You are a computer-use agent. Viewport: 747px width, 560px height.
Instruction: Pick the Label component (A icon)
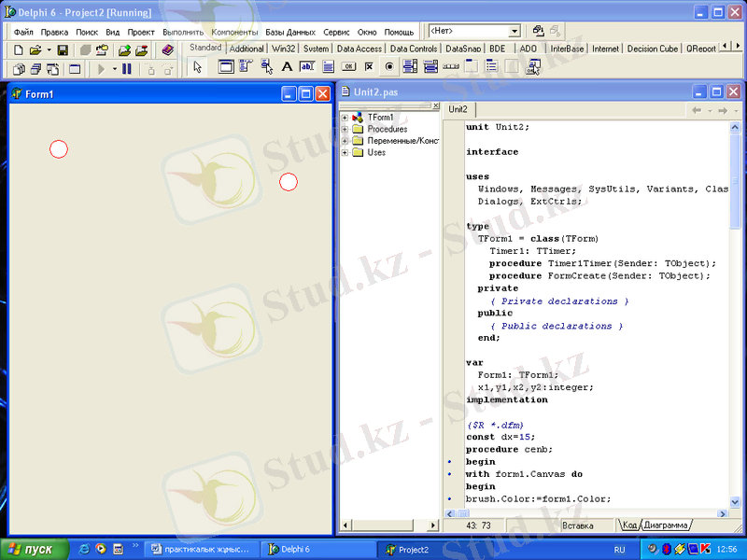[287, 67]
